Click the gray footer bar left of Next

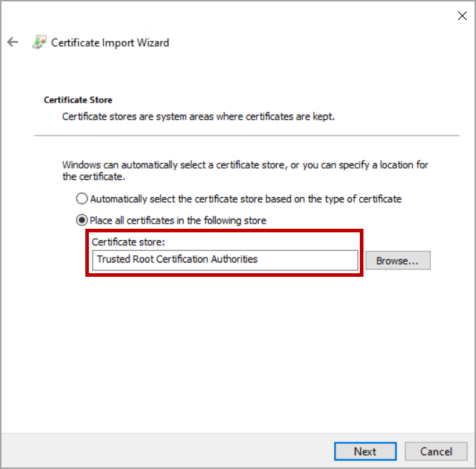(x=165, y=451)
